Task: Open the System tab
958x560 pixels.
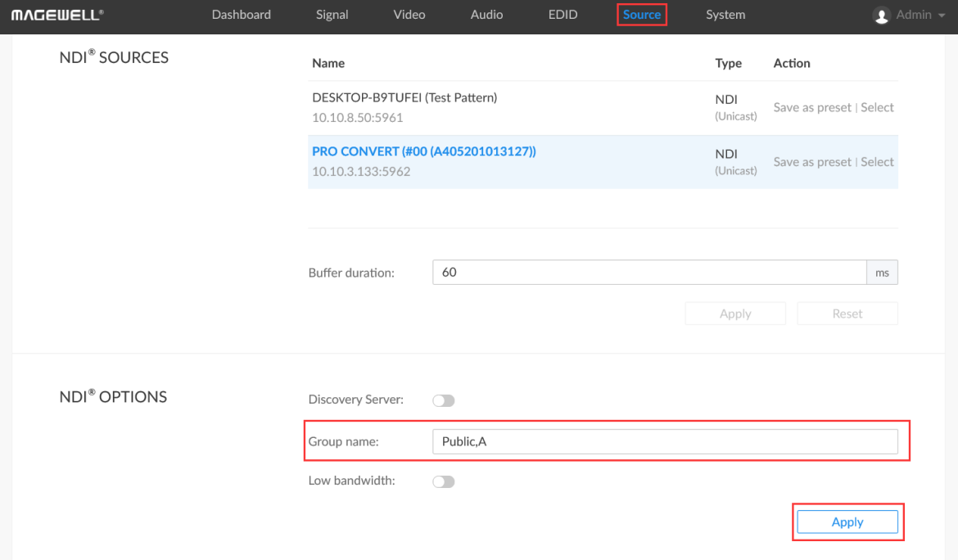Action: click(725, 15)
